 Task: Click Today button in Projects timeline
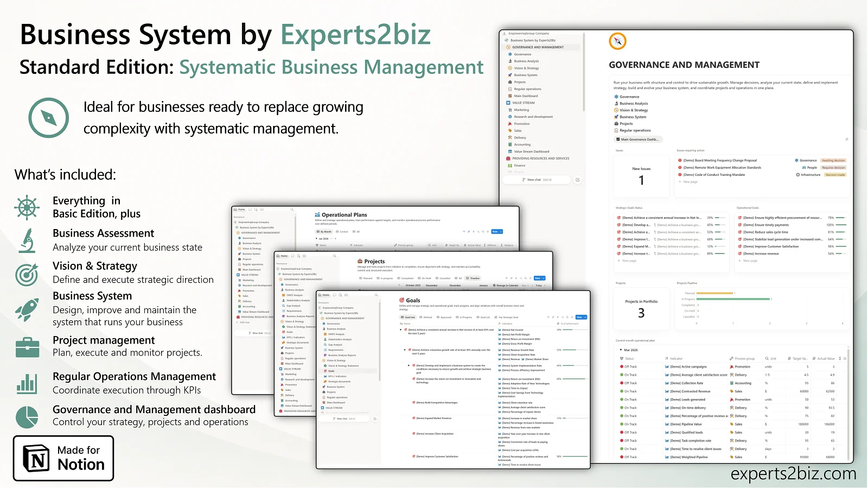click(539, 286)
